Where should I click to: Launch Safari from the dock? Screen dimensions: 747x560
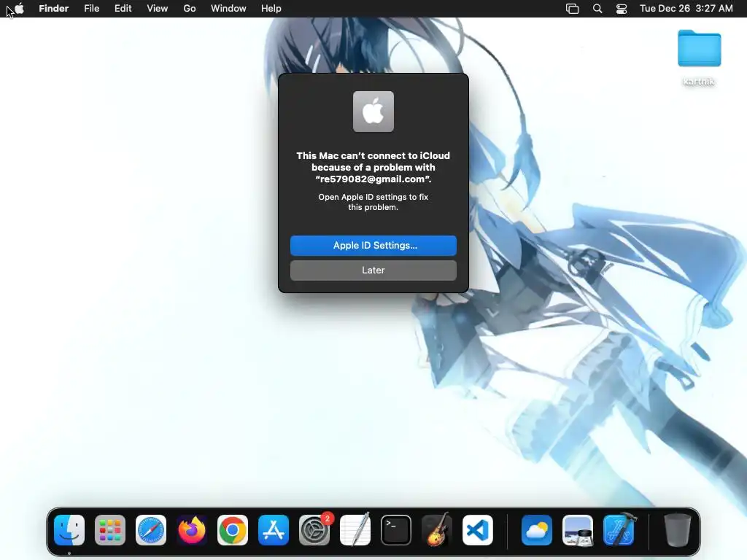point(151,530)
